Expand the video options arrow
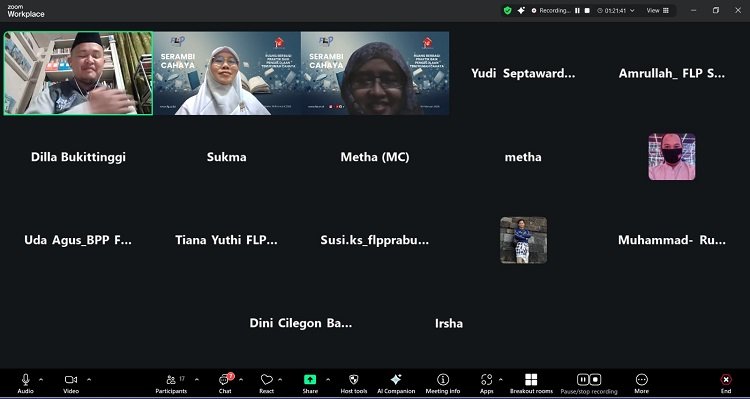Image resolution: width=750 pixels, height=399 pixels. (89, 380)
